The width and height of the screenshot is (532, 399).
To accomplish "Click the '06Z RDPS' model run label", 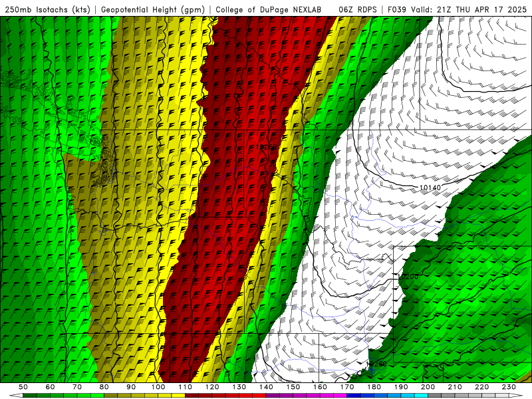I will coord(357,9).
